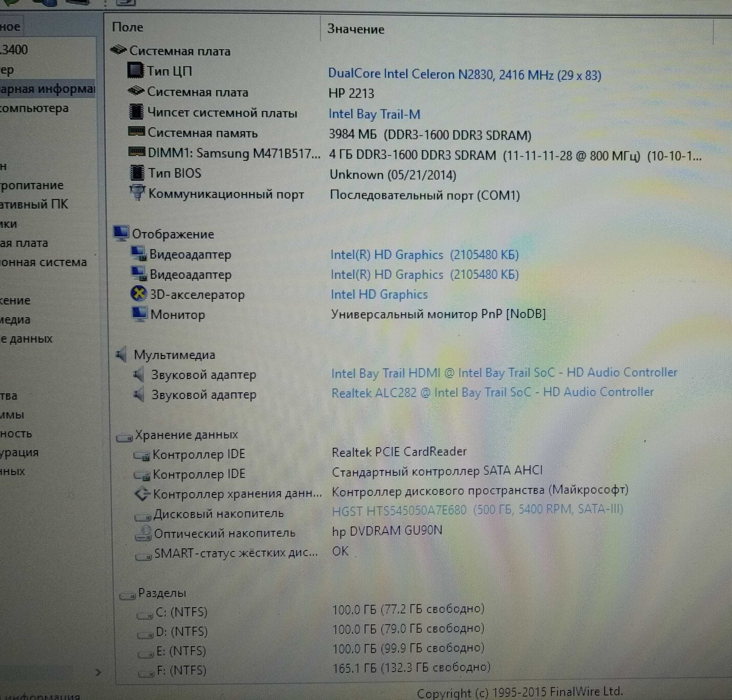The width and height of the screenshot is (732, 700).
Task: Select the е данных sidebar item
Action: (x=26, y=339)
